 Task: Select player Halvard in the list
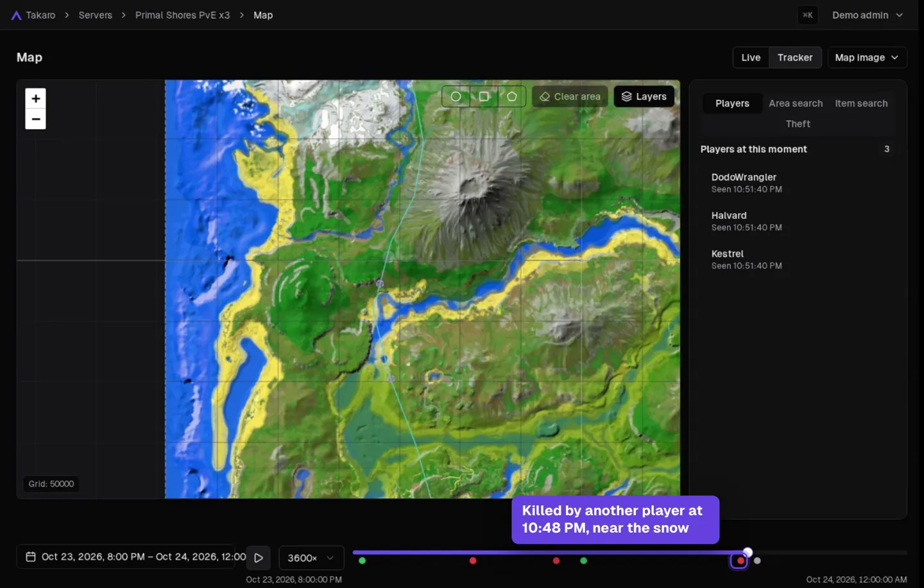(798, 221)
